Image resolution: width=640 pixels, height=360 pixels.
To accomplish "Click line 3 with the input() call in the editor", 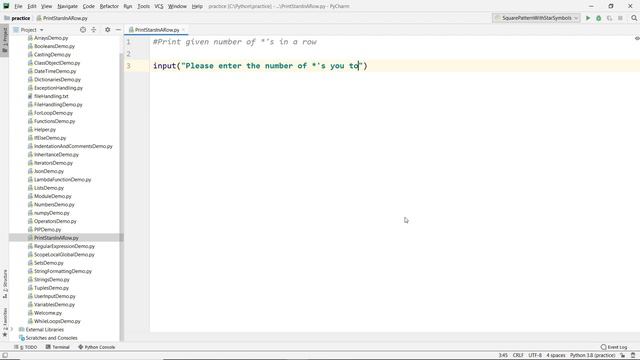I will (x=260, y=66).
